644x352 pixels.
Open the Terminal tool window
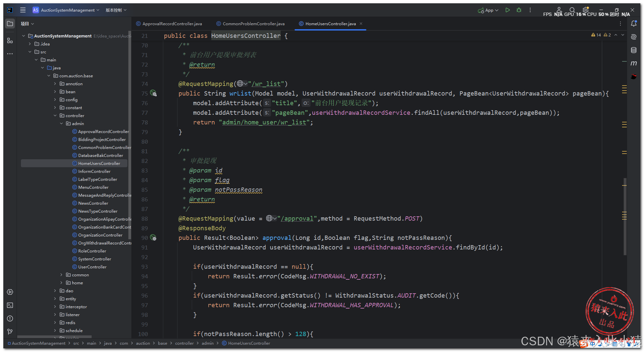10,305
